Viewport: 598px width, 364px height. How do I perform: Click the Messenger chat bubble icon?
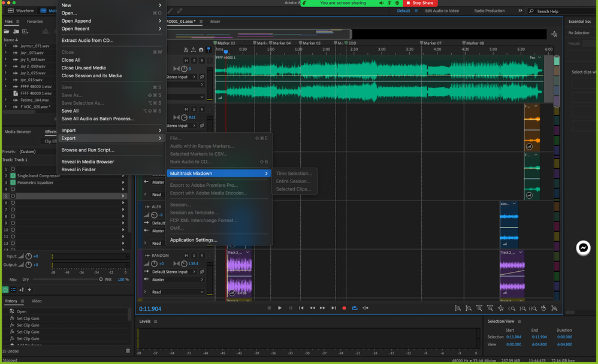(583, 248)
